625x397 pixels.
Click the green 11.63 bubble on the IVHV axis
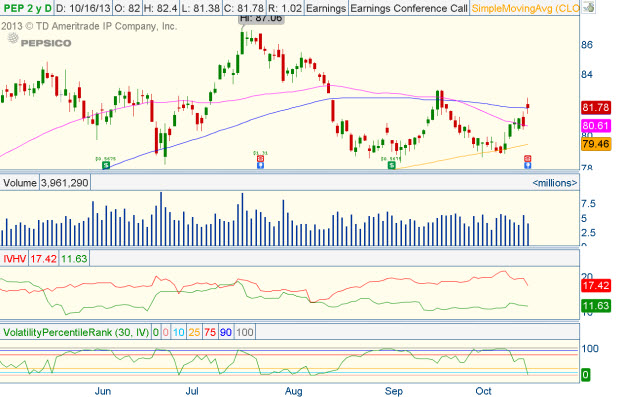point(596,306)
